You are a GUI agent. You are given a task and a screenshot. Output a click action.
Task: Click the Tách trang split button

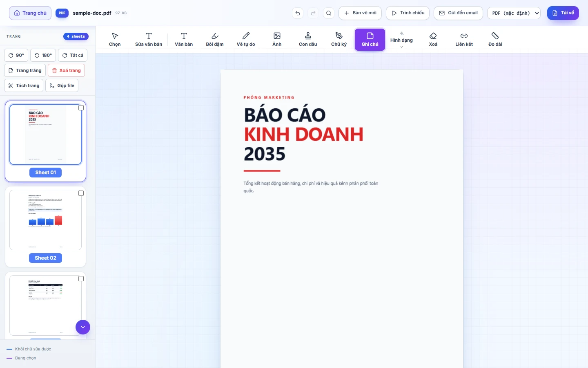point(24,85)
